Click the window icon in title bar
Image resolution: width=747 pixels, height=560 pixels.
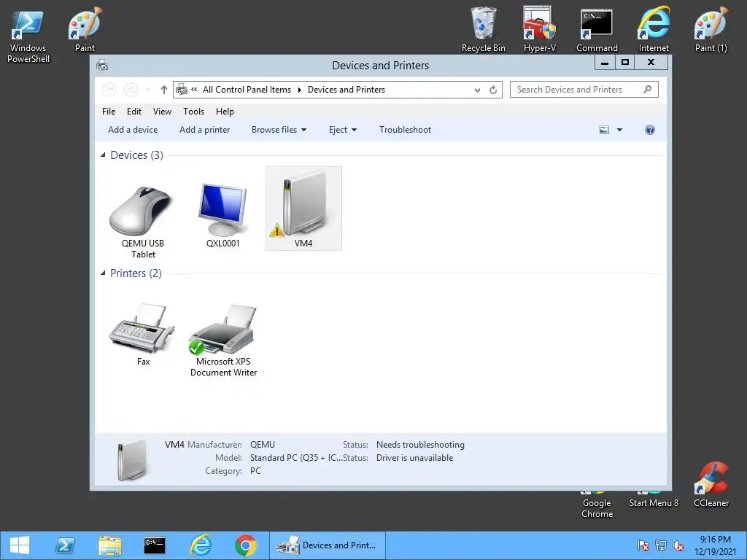pyautogui.click(x=102, y=65)
